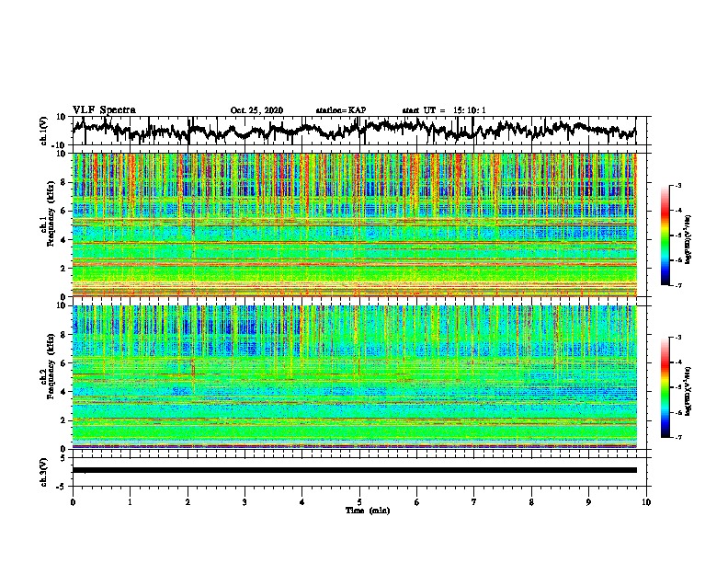728x563 pixels.
Task: Click the ch.1 log(PSD) colorbar label
Action: point(688,240)
